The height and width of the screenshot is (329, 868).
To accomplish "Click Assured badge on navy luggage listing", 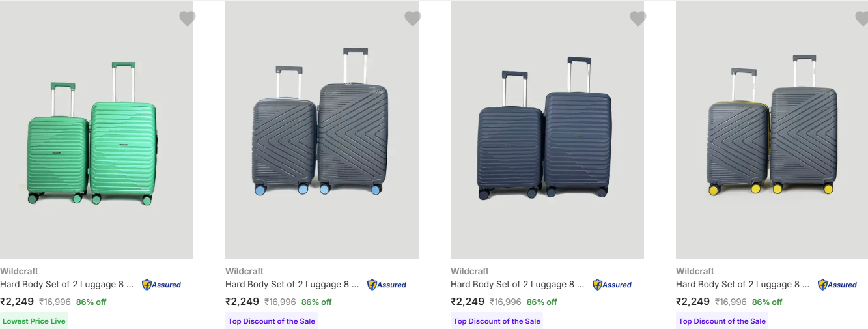I will click(612, 285).
